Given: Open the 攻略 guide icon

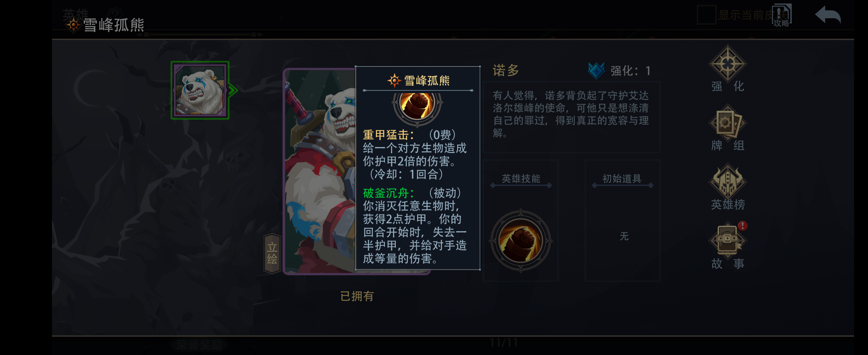Looking at the screenshot, I should pyautogui.click(x=781, y=15).
